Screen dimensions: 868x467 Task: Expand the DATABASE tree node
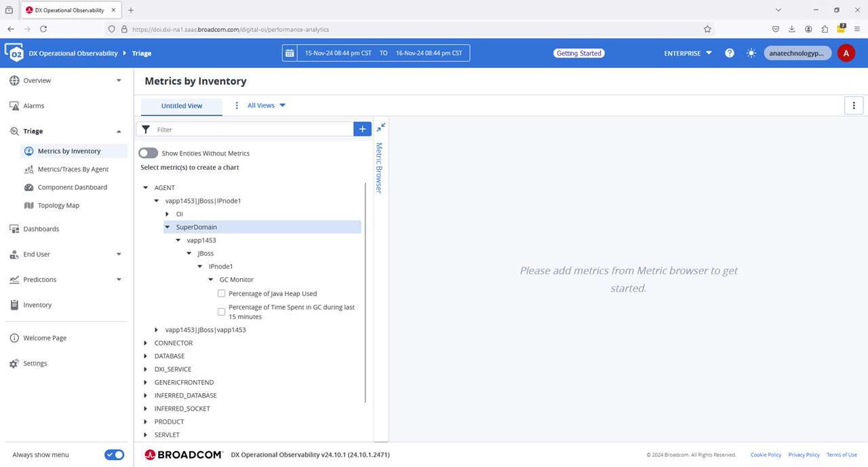point(146,356)
